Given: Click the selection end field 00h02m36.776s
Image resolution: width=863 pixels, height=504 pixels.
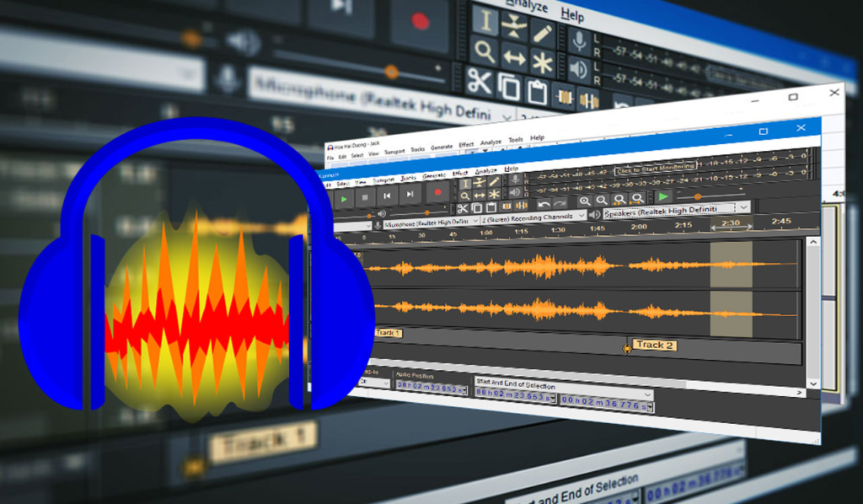Looking at the screenshot, I should (x=607, y=404).
